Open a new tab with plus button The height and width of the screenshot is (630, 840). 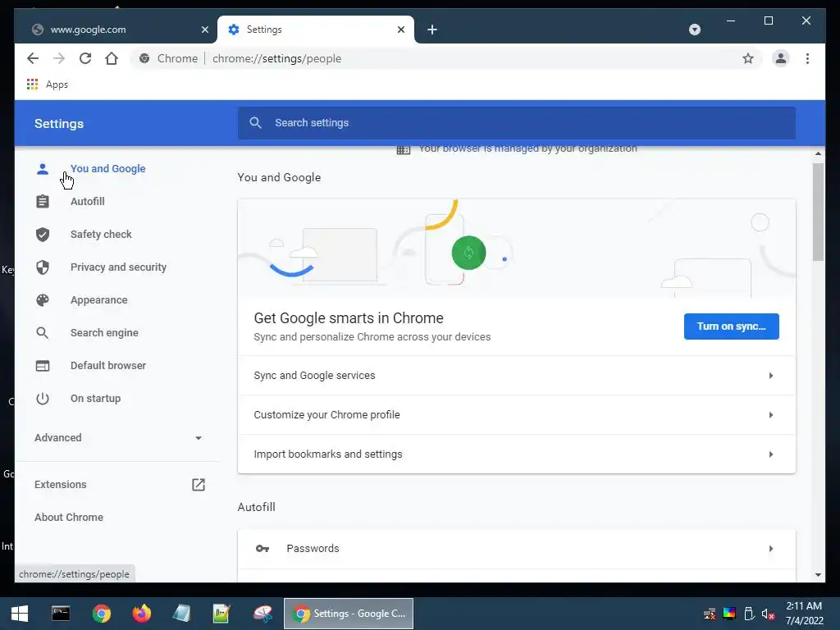[x=432, y=30]
